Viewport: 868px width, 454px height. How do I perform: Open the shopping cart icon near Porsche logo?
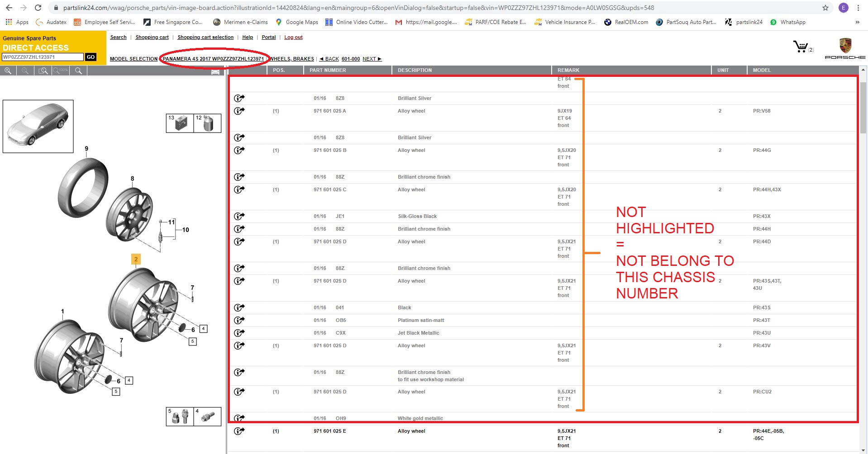coord(801,47)
